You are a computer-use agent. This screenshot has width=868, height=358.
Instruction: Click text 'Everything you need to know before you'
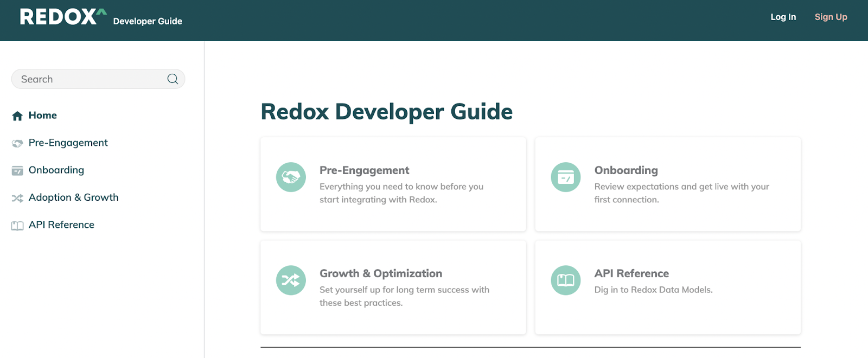(x=401, y=187)
